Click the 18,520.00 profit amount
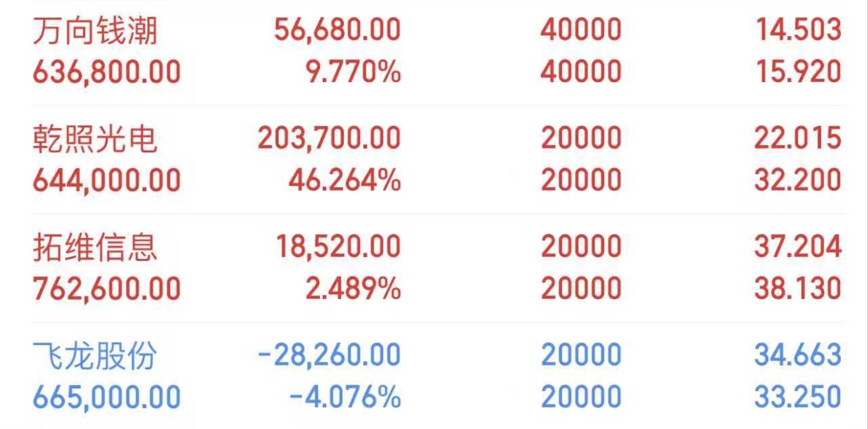This screenshot has width=868, height=429. [337, 247]
